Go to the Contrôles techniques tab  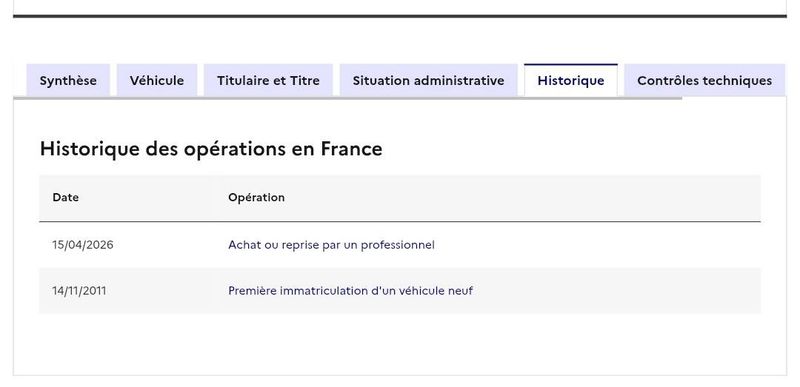coord(705,80)
